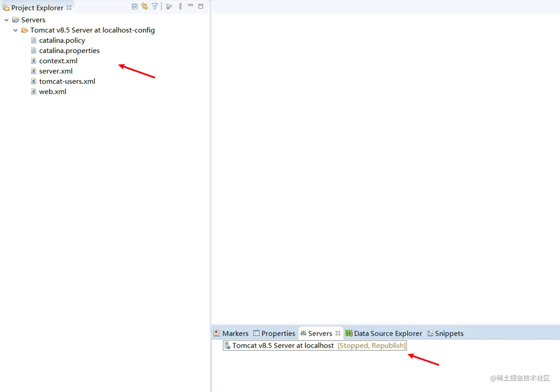Viewport: 560px width, 392px height.
Task: Select catalina.policy file
Action: [62, 40]
